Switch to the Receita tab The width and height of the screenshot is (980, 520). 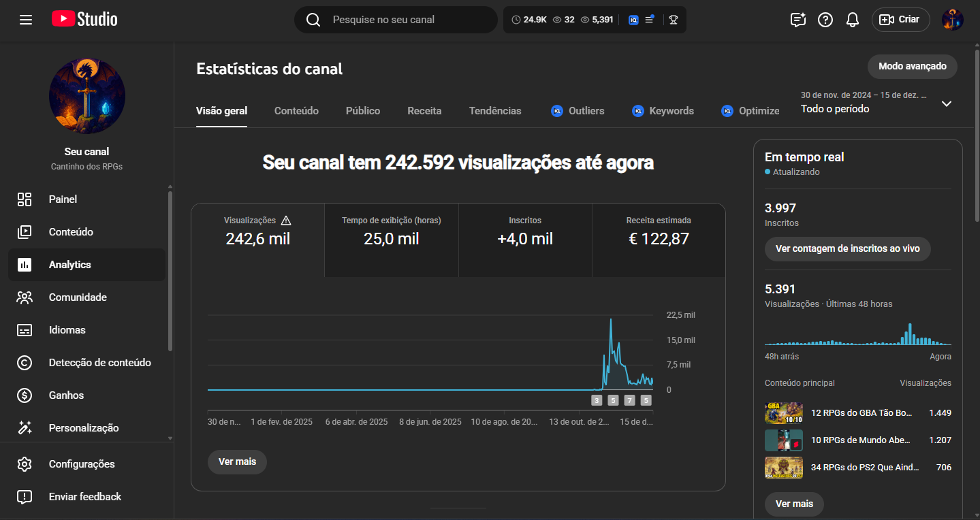424,111
